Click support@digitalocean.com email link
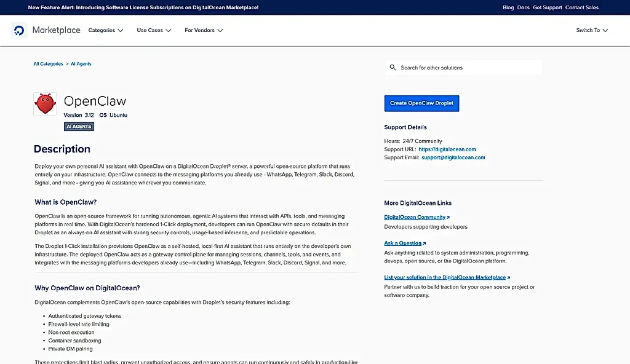Viewport: 630px width, 364px height. pos(453,157)
